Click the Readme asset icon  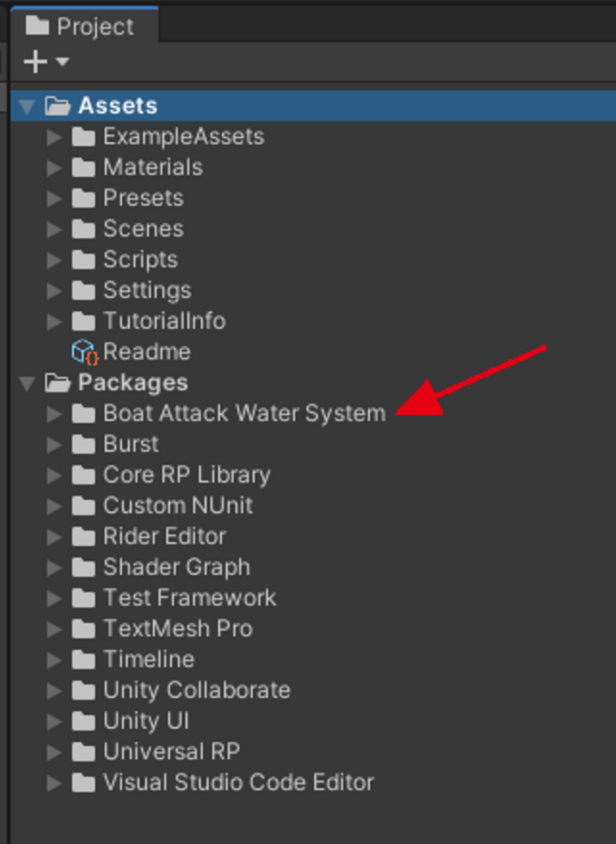(85, 352)
